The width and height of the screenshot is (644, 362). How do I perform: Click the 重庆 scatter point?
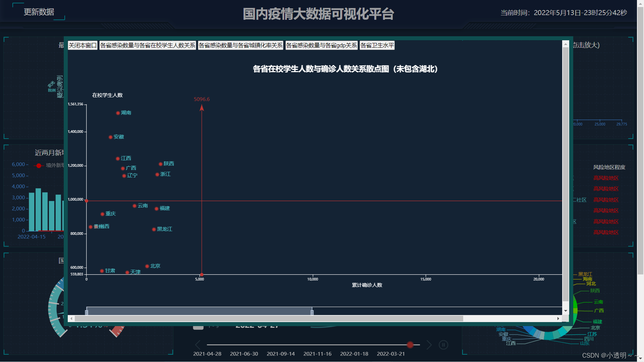(102, 214)
